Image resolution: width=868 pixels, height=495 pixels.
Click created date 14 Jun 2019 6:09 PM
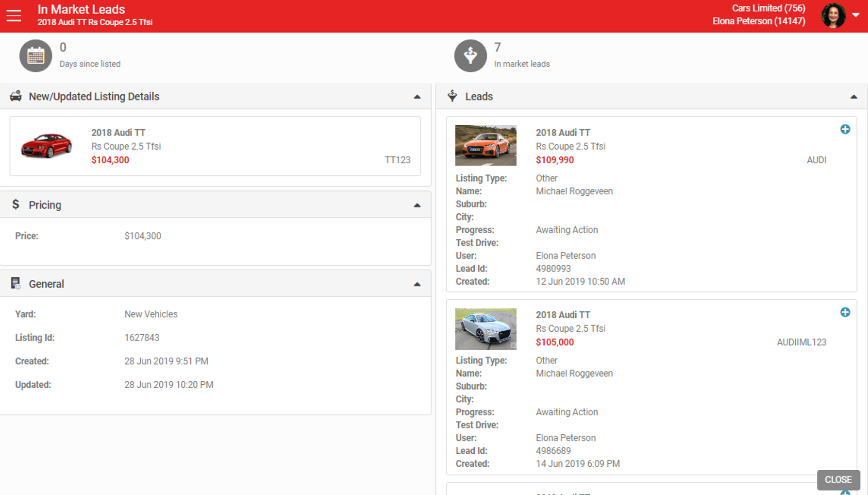[x=578, y=464]
